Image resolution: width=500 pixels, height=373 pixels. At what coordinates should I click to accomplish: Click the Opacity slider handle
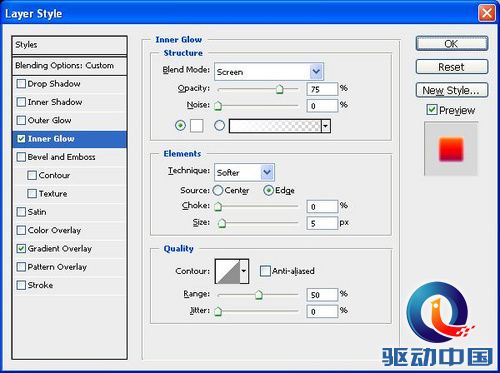[280, 89]
